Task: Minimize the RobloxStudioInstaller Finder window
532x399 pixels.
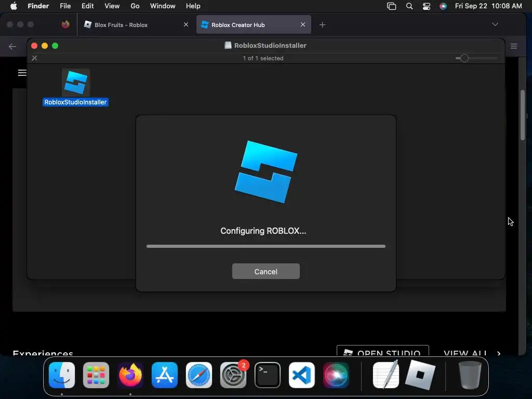Action: pyautogui.click(x=45, y=46)
